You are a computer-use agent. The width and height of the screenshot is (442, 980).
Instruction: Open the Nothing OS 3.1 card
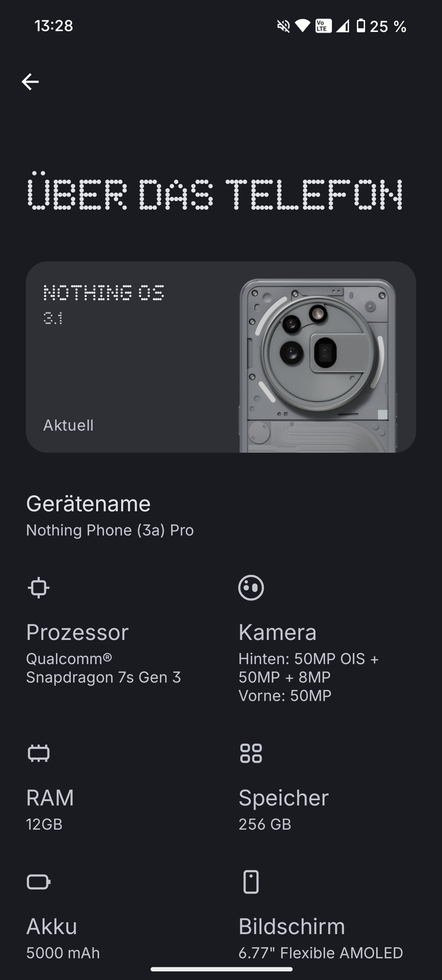tap(221, 357)
